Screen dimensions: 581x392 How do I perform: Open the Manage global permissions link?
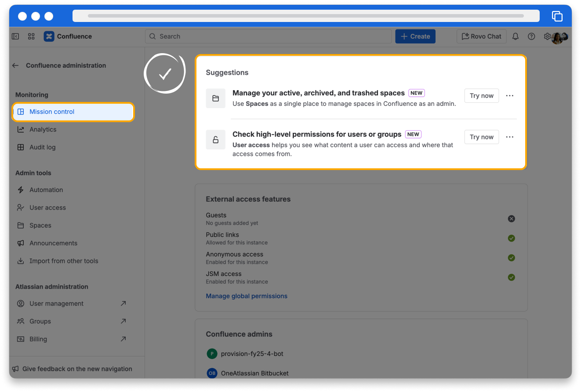[247, 296]
